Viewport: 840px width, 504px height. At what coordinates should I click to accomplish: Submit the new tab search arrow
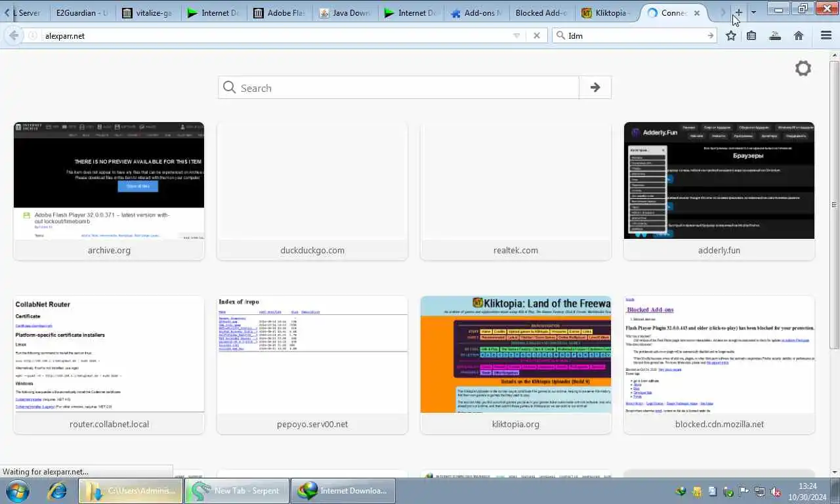(x=595, y=87)
